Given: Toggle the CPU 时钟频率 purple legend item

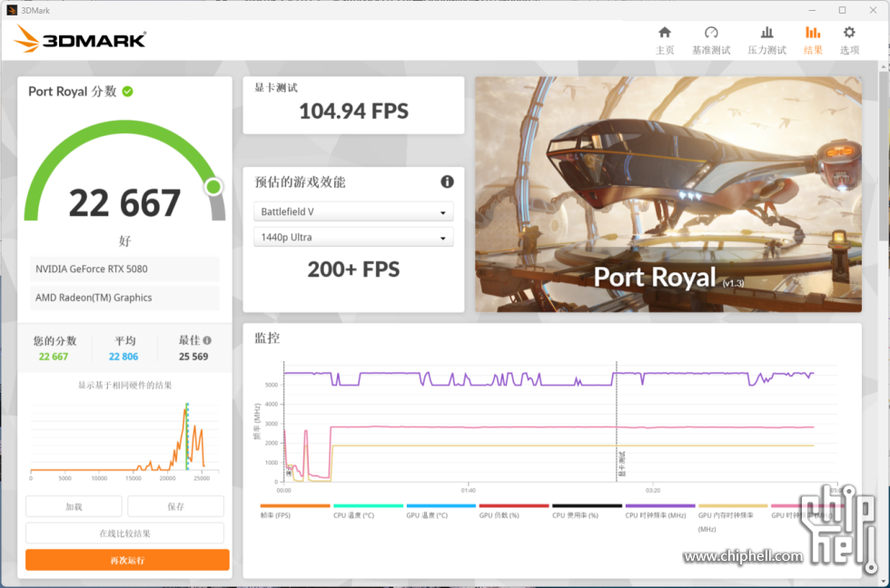Looking at the screenshot, I should [x=660, y=511].
